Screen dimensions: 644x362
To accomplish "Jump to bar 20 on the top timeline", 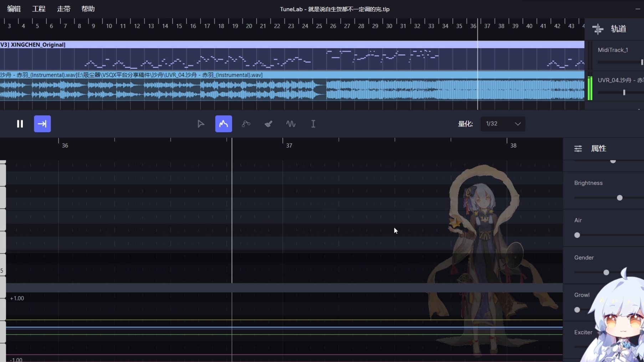I will point(249,26).
